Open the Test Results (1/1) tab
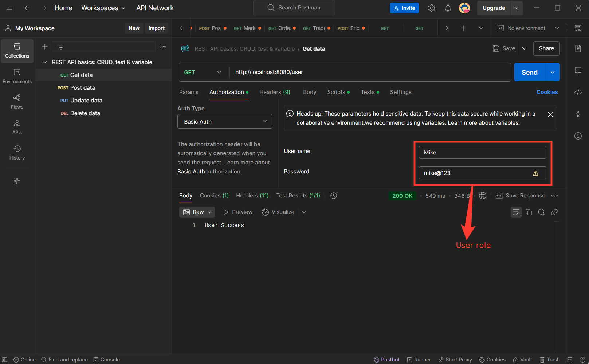The height and width of the screenshot is (364, 589). point(298,196)
